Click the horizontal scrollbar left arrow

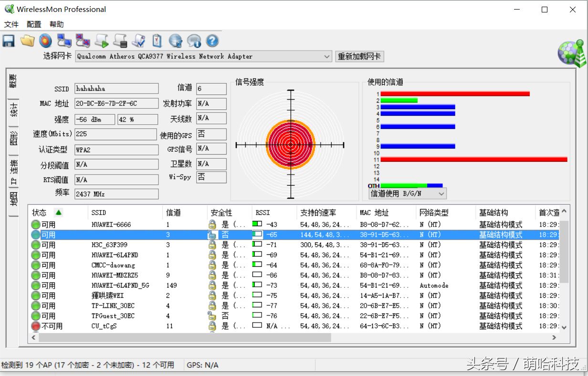pos(33,337)
